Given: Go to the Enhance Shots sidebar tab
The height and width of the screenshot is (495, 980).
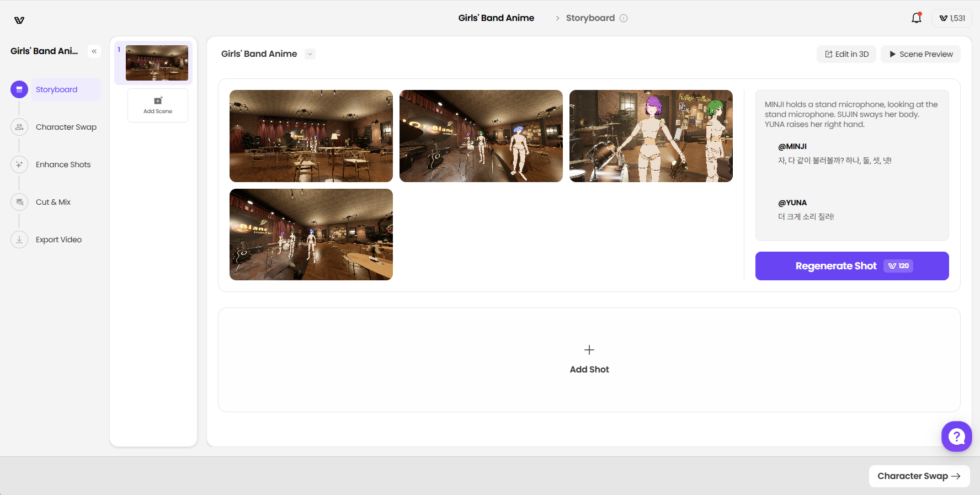Looking at the screenshot, I should point(63,164).
